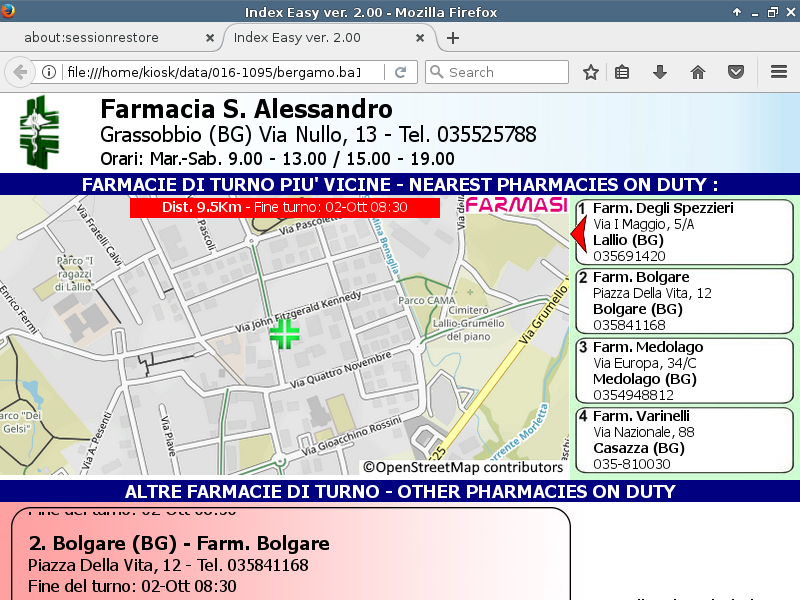This screenshot has height=600, width=800.
Task: Show site information icon in address bar
Action: tap(48, 72)
